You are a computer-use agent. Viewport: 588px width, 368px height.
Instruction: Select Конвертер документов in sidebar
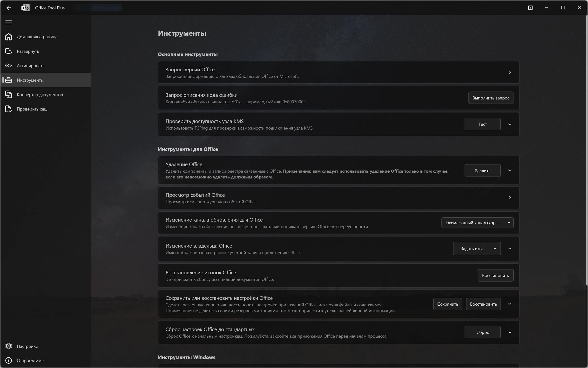(x=46, y=94)
